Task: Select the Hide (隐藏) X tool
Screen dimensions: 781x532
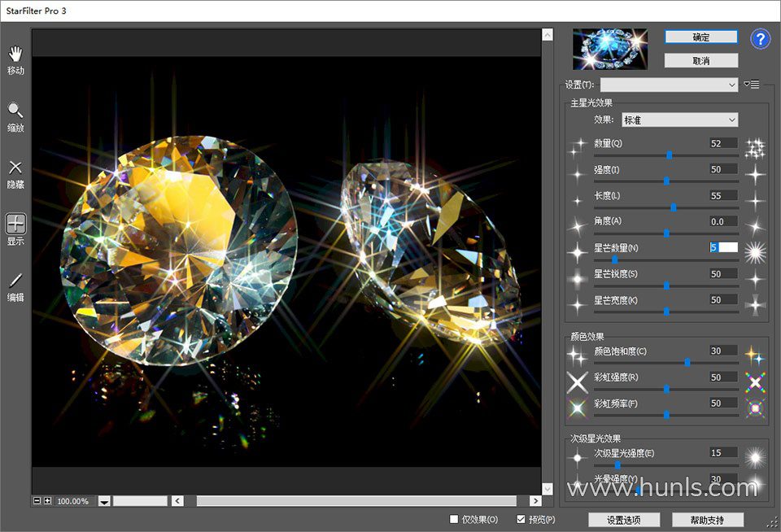Action: coord(15,174)
